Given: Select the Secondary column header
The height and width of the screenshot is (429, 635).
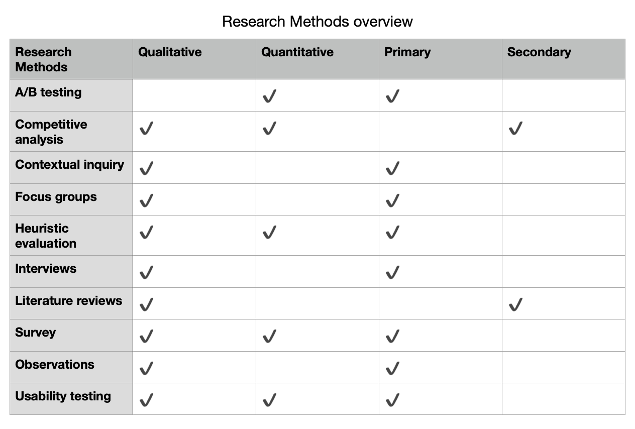Looking at the screenshot, I should 539,52.
